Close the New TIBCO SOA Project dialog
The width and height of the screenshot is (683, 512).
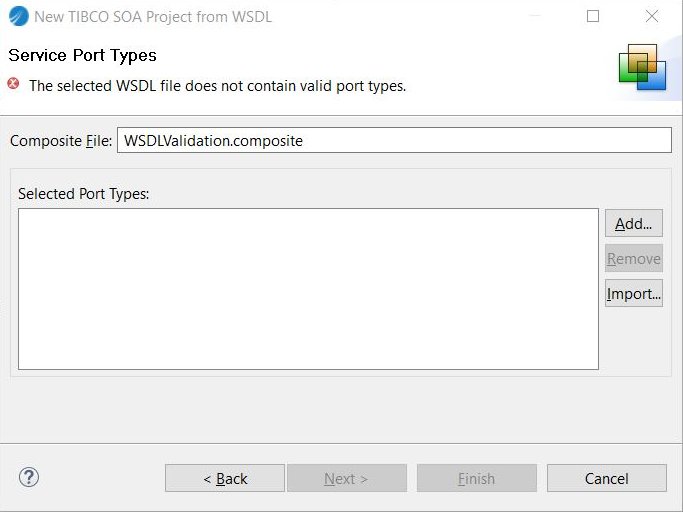(x=652, y=16)
